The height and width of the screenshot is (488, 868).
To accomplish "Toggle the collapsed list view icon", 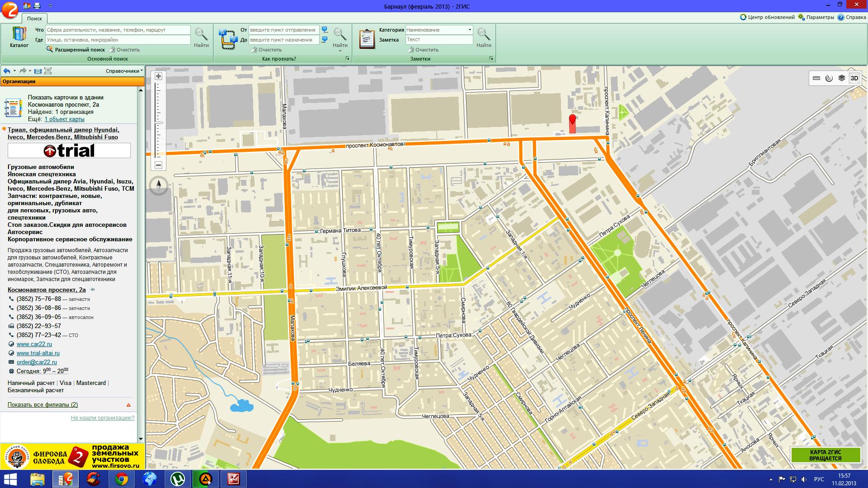I will [x=38, y=71].
